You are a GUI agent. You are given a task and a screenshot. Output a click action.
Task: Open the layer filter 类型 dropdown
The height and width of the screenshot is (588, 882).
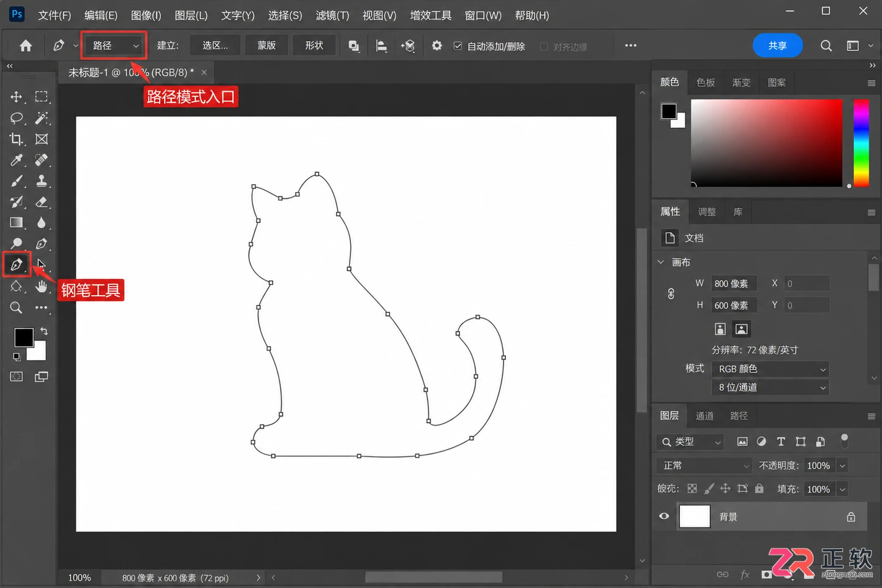coord(690,441)
